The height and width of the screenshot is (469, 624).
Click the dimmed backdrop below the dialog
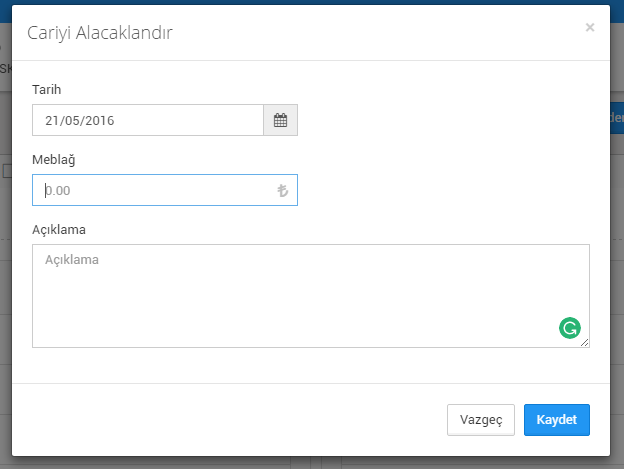coord(150,463)
